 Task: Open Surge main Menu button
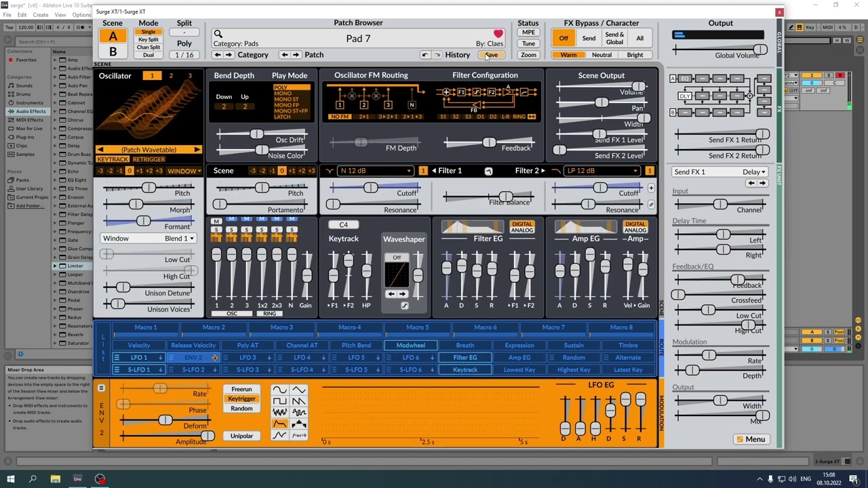751,439
